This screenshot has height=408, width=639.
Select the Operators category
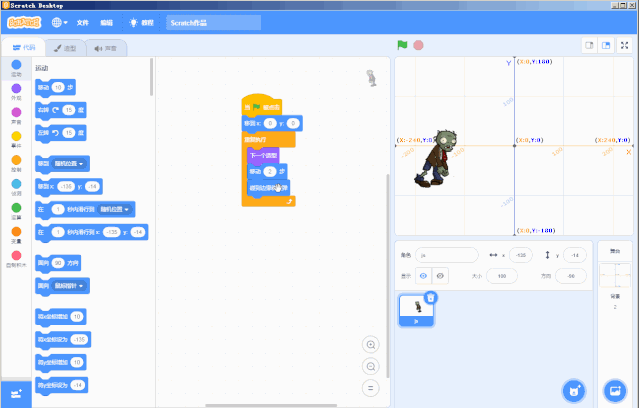click(x=16, y=210)
